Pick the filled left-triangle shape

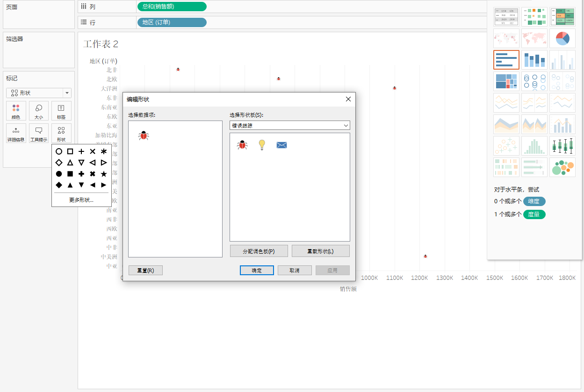click(x=93, y=185)
